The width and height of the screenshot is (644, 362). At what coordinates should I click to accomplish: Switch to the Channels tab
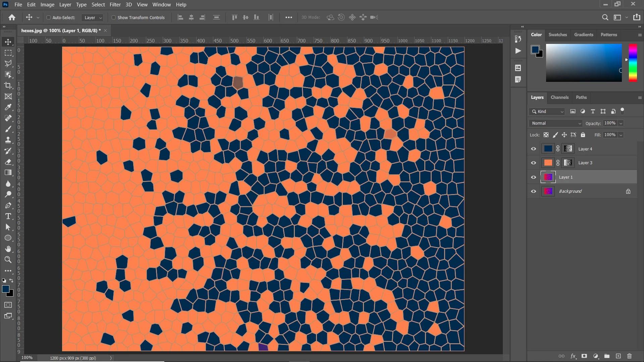click(559, 98)
